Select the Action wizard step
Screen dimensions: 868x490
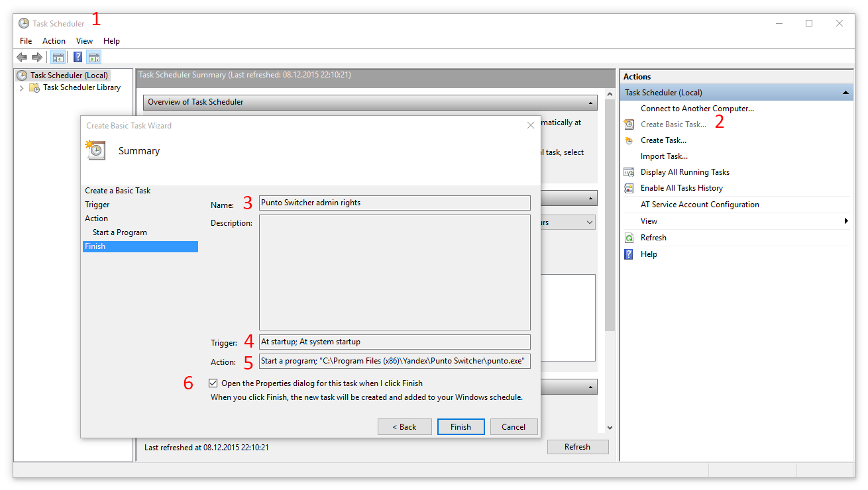pos(96,219)
